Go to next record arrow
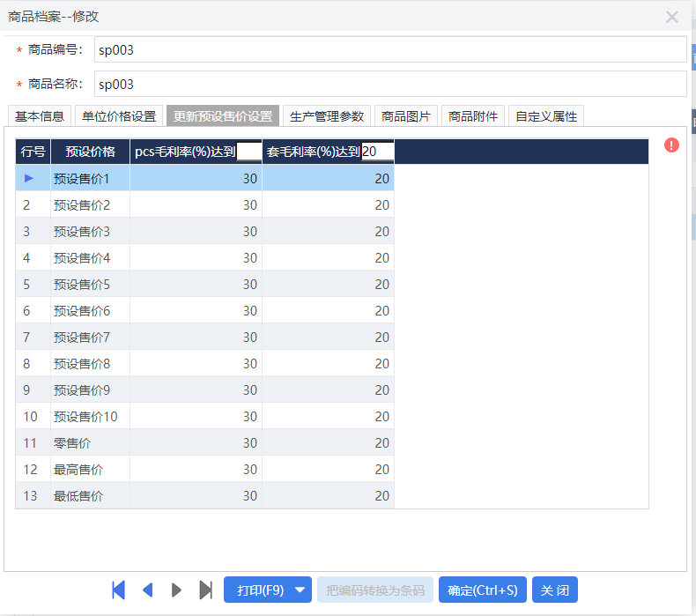Viewport: 696px width, 616px height. coord(176,590)
